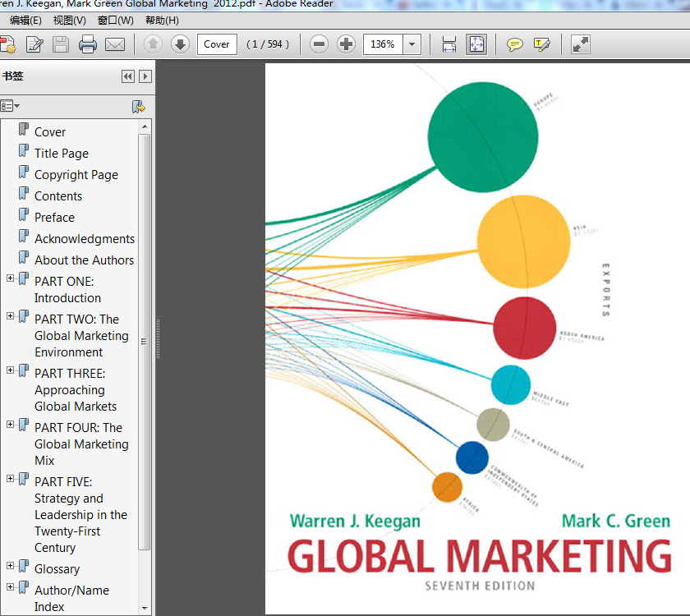The width and height of the screenshot is (690, 616).
Task: Expand PART ONE: Introduction bookmark
Action: [x=11, y=278]
